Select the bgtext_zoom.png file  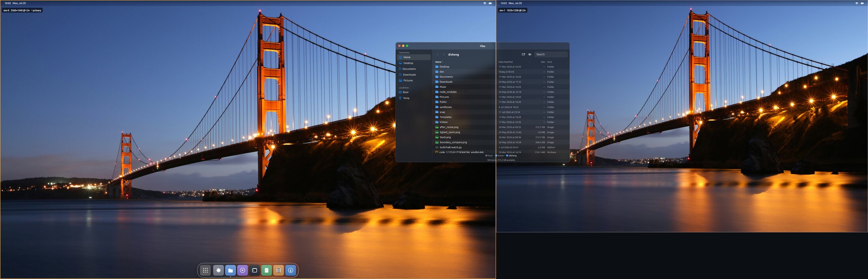pos(501,132)
